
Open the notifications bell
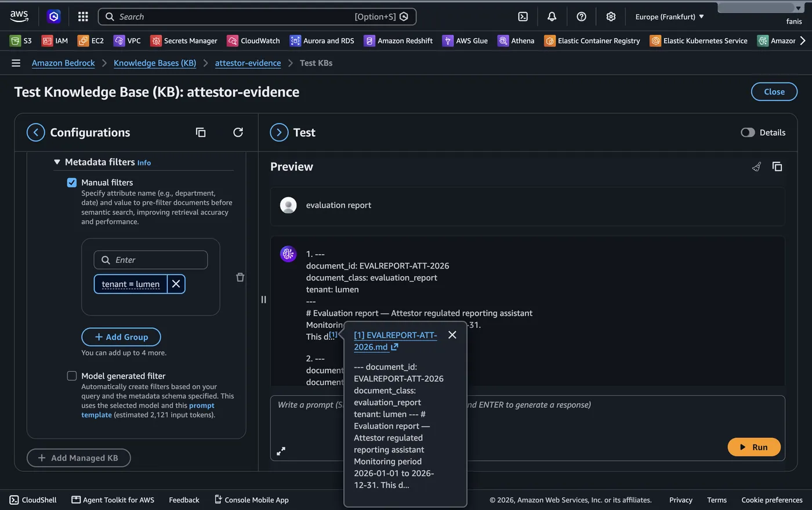(552, 17)
